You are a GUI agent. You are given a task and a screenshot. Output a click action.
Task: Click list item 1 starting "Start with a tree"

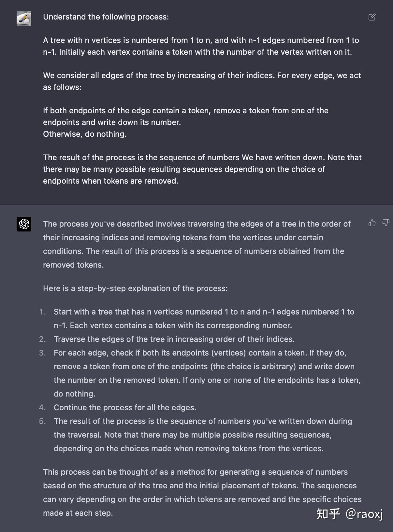[x=204, y=318]
